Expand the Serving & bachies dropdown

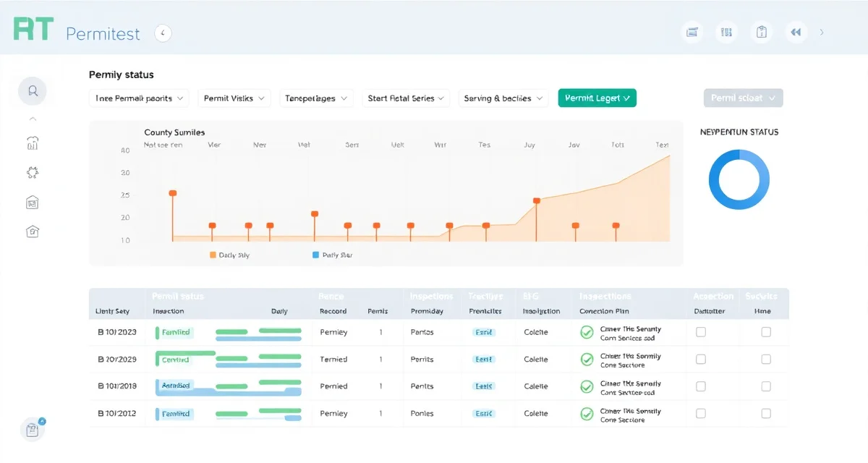pyautogui.click(x=503, y=98)
